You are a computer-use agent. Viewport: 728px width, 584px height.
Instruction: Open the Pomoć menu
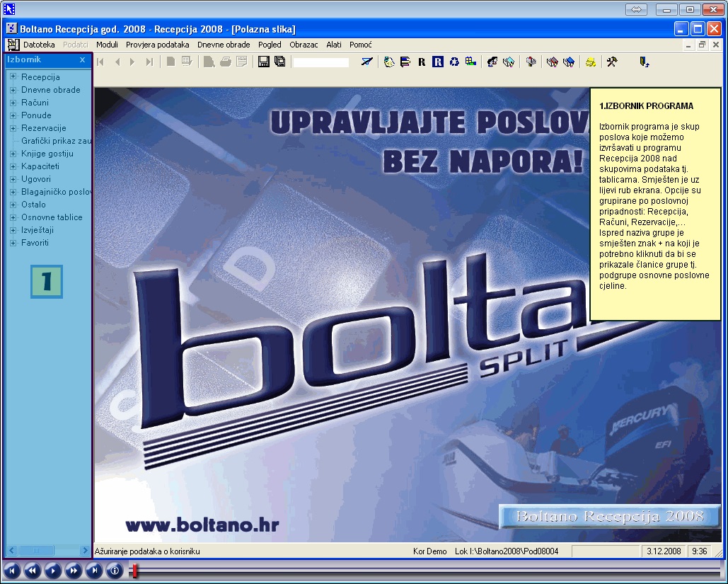click(x=360, y=45)
